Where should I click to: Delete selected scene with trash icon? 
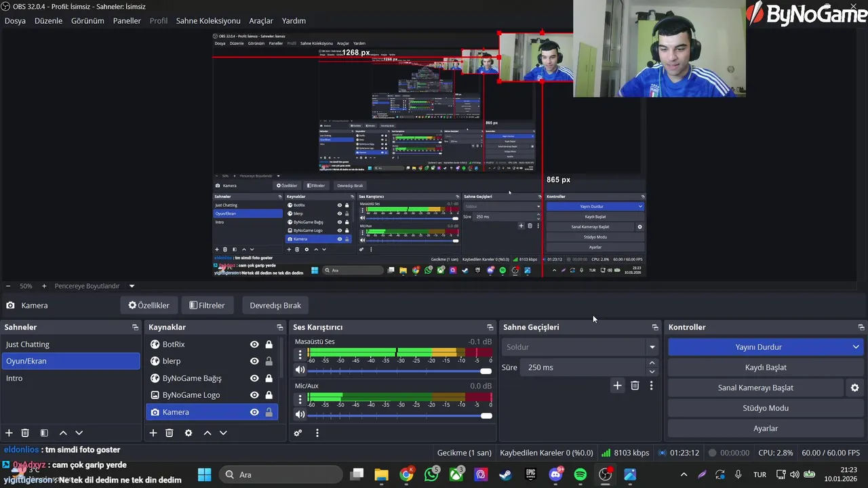pos(25,432)
